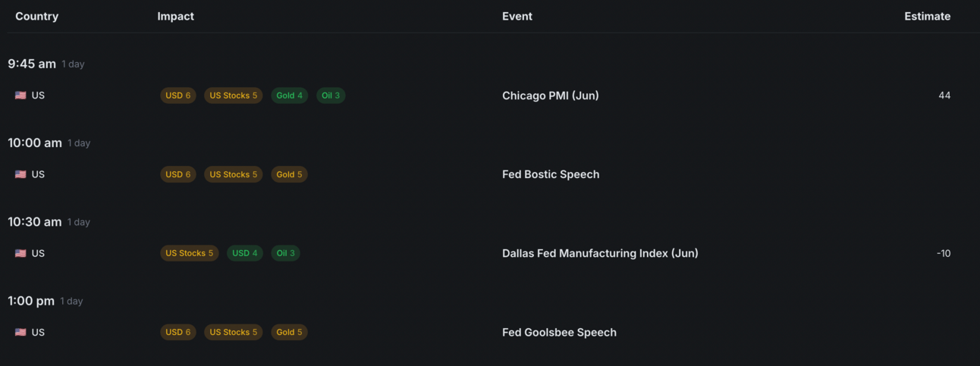Open Fed Goolsbee Speech event

559,332
